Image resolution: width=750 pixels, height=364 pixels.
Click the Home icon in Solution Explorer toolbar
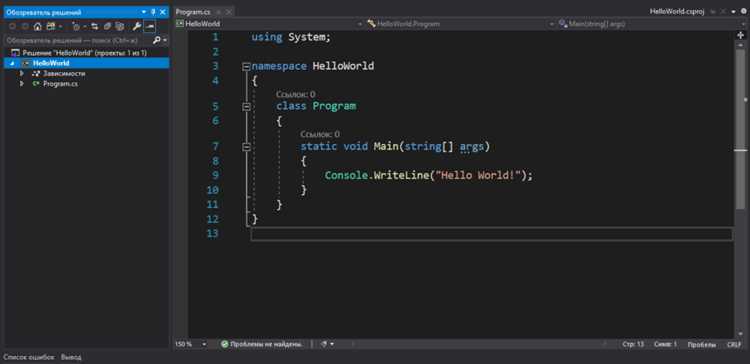pos(37,26)
